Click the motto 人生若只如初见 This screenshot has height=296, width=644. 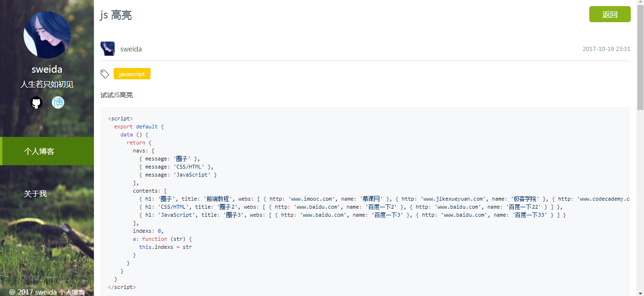[x=47, y=85]
